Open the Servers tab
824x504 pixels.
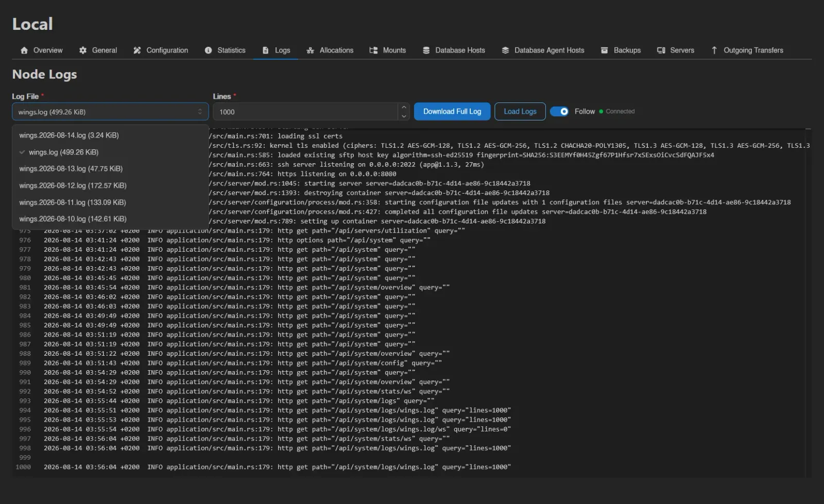(x=676, y=50)
